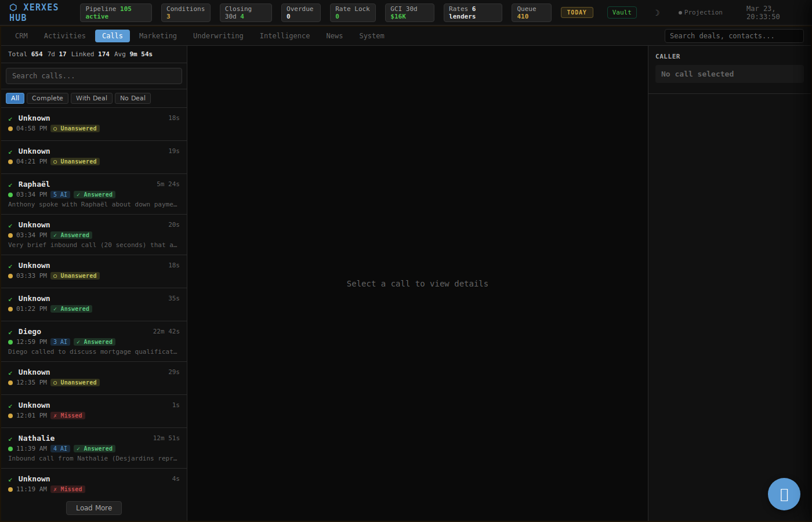Open the Vault button
Screen dimensions: 812x522
click(x=621, y=13)
